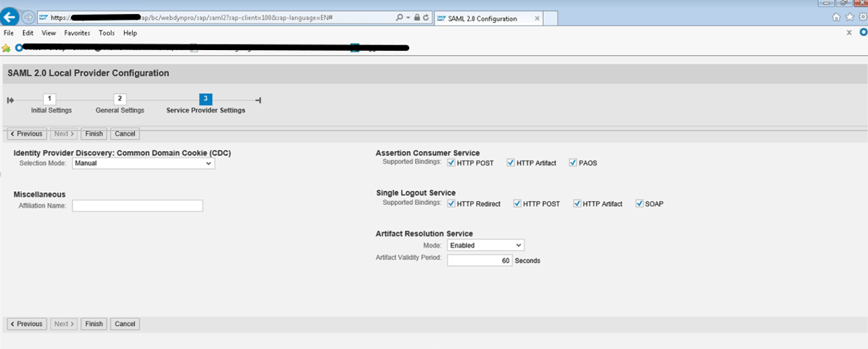
Task: Click the Affiliation Name input field
Action: pyautogui.click(x=137, y=206)
